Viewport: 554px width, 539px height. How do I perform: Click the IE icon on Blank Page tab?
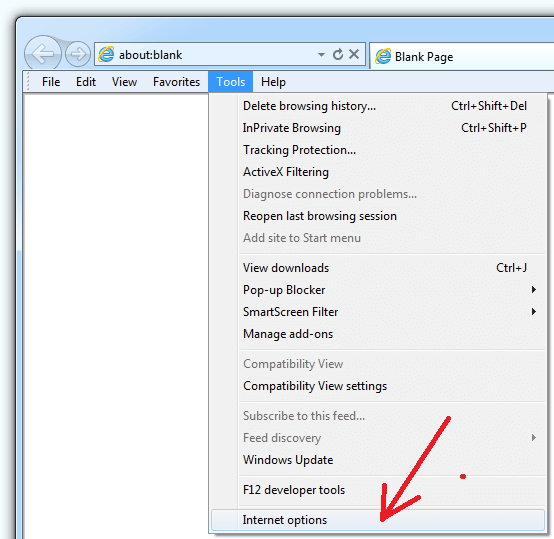click(x=383, y=56)
